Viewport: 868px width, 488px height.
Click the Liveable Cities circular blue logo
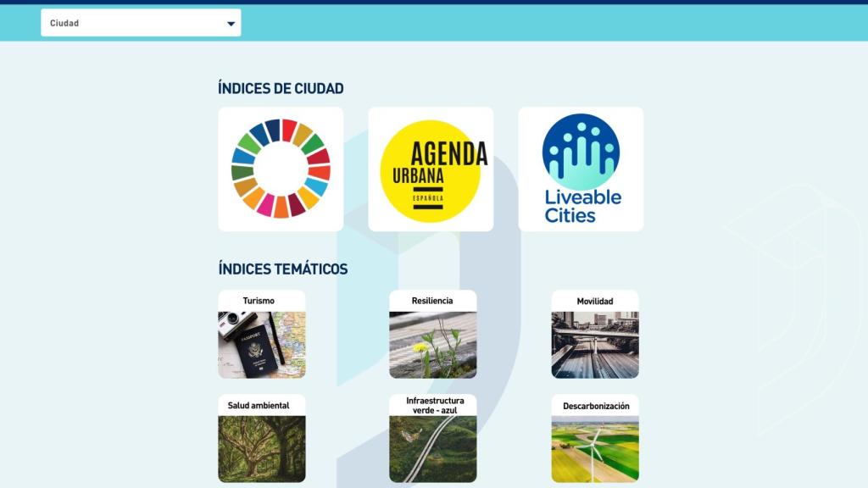coord(581,152)
